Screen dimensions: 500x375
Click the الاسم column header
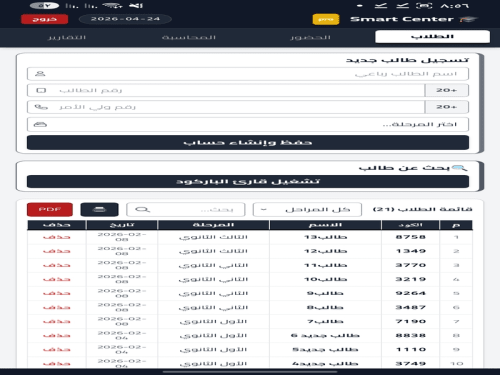point(325,225)
